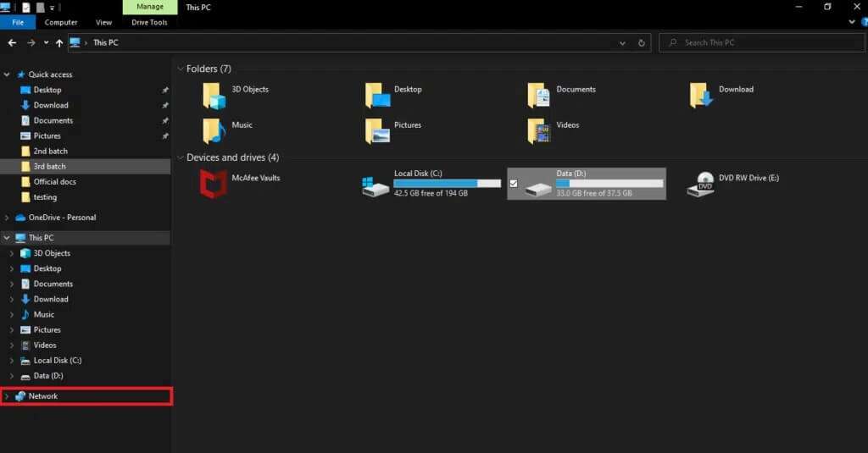Click the Properties quick access toolbar icon
Screen dimensions: 868x453
26,8
